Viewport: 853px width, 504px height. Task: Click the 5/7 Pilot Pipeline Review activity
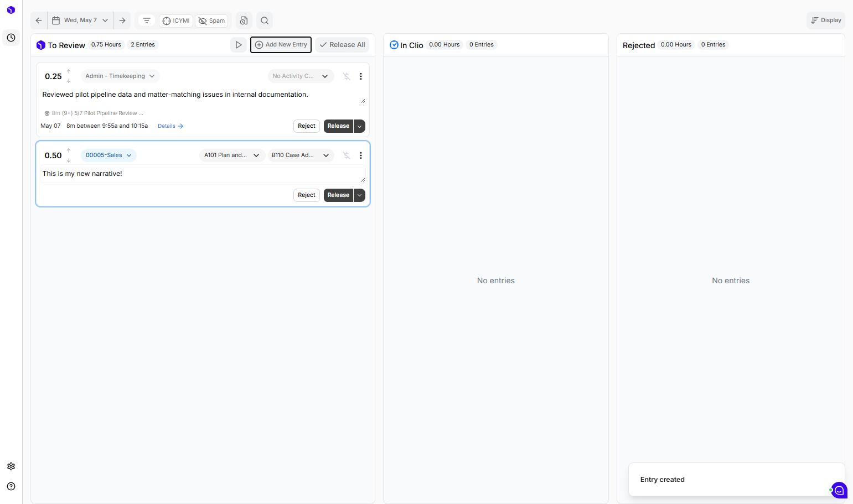pyautogui.click(x=94, y=113)
